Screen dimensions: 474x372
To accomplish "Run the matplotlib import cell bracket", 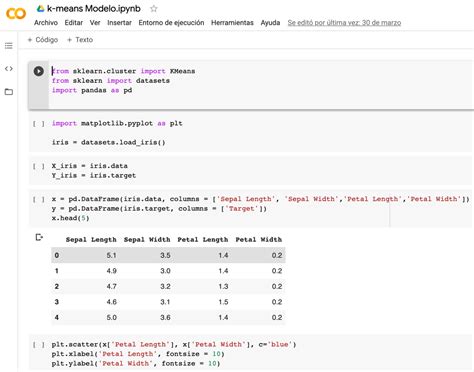I will [x=39, y=124].
